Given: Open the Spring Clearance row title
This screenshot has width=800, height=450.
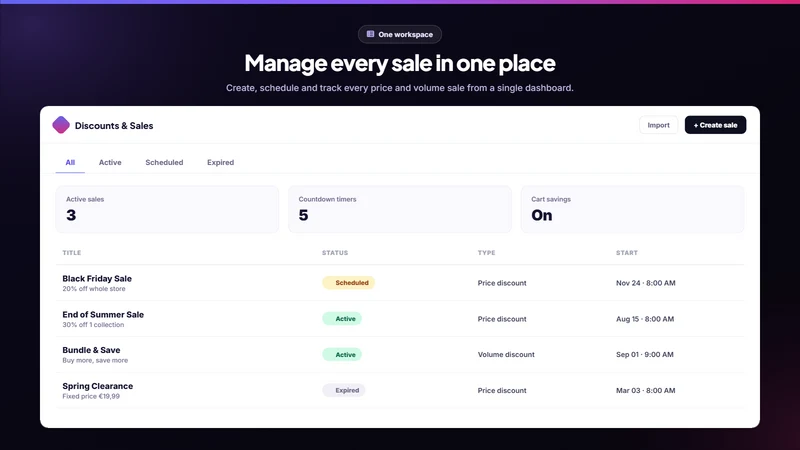Looking at the screenshot, I should [x=97, y=386].
